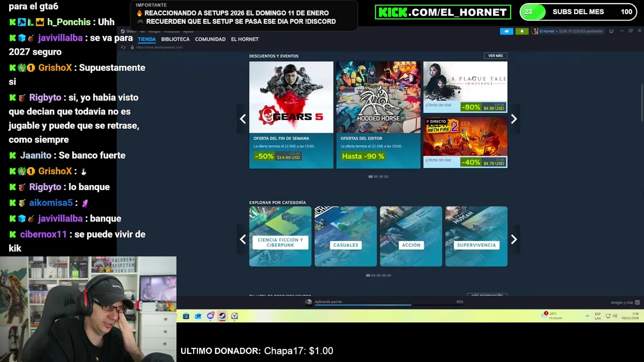Click the KICK.COM/EL_HORNET banner

(443, 12)
